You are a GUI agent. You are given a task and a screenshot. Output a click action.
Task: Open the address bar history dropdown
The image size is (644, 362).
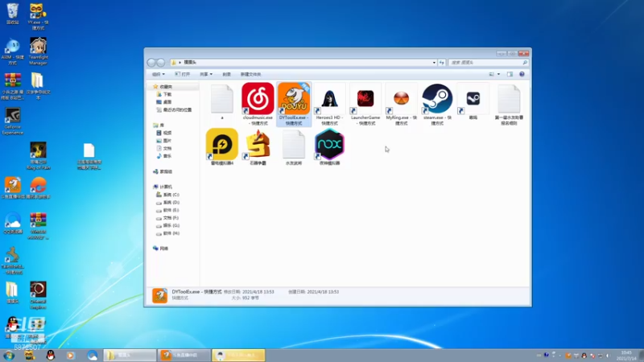point(434,63)
